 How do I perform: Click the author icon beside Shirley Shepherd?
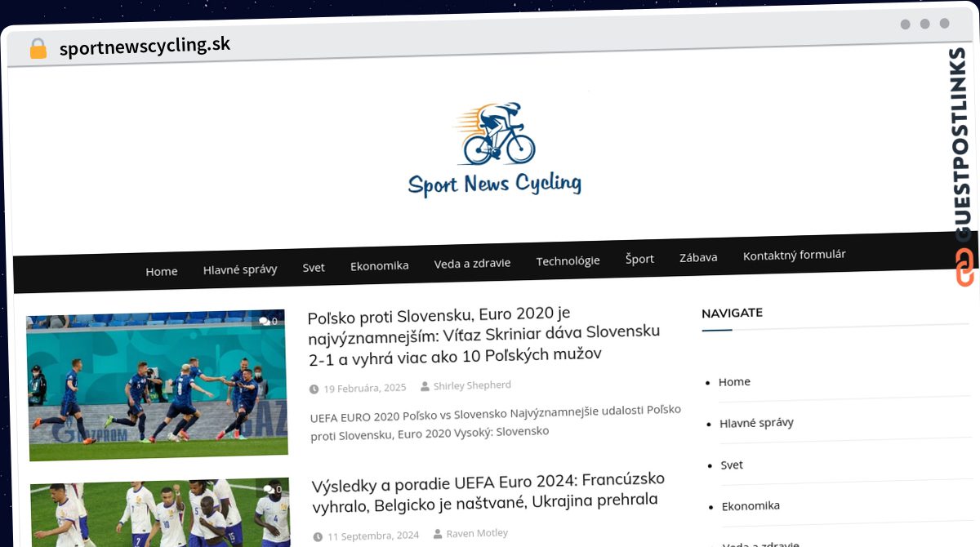click(x=425, y=386)
